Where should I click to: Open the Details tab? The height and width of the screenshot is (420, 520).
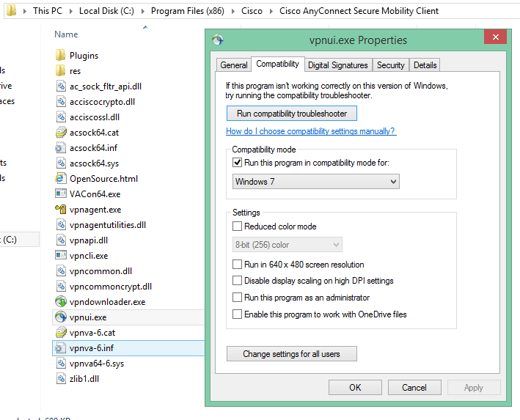tap(425, 65)
